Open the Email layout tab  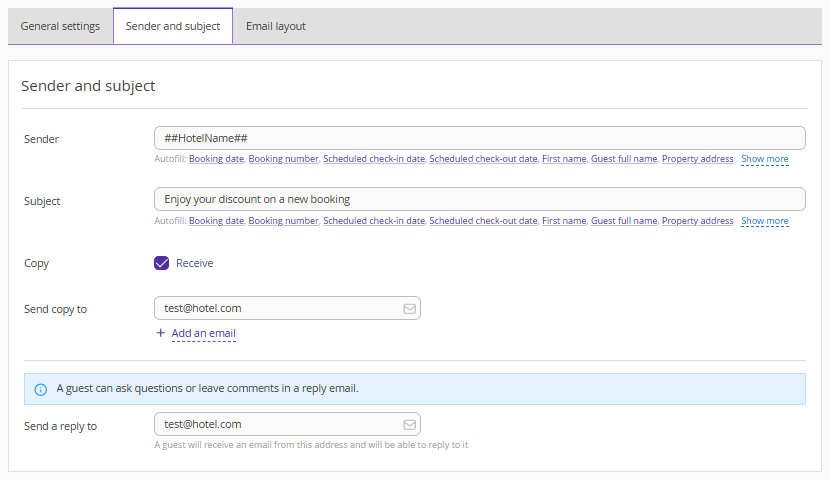coord(276,26)
